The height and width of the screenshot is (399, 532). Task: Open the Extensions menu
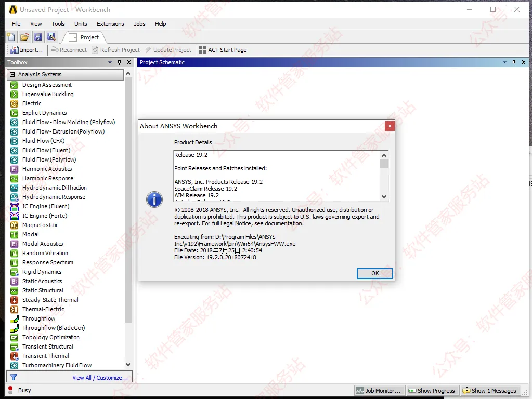(x=110, y=24)
